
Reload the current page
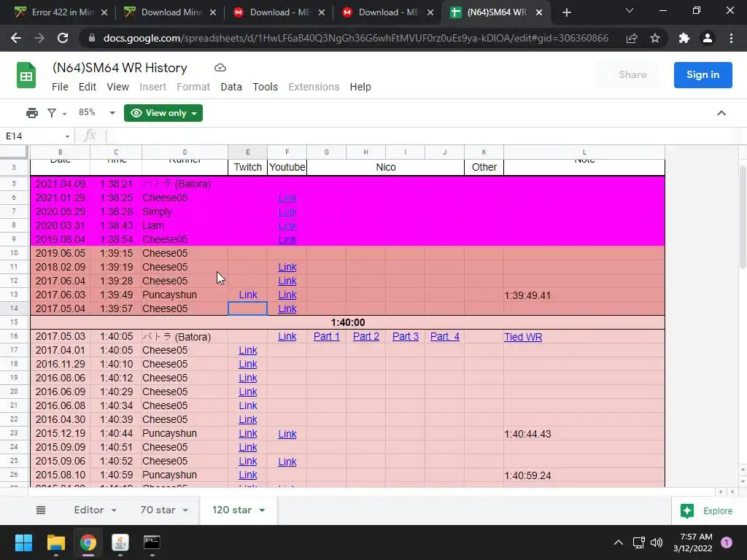pyautogui.click(x=63, y=38)
